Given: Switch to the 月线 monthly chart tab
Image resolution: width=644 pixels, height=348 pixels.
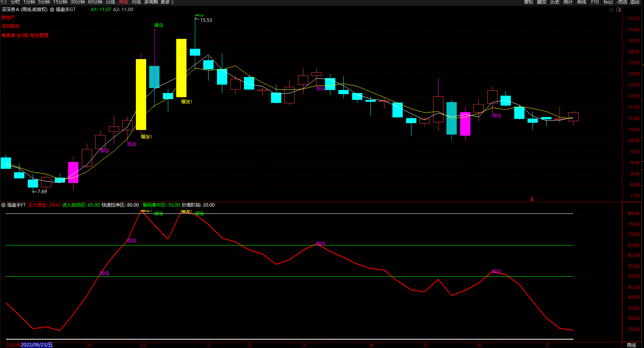Looking at the screenshot, I should tap(136, 2).
